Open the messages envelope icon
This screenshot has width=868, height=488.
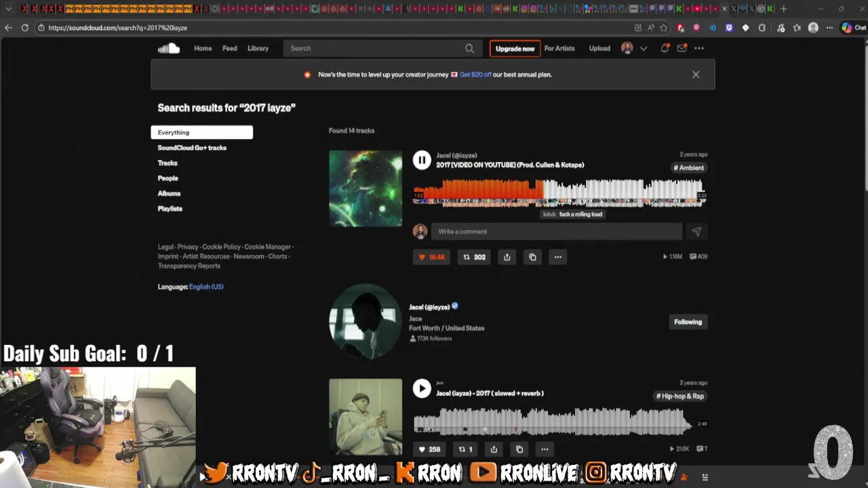(x=682, y=48)
